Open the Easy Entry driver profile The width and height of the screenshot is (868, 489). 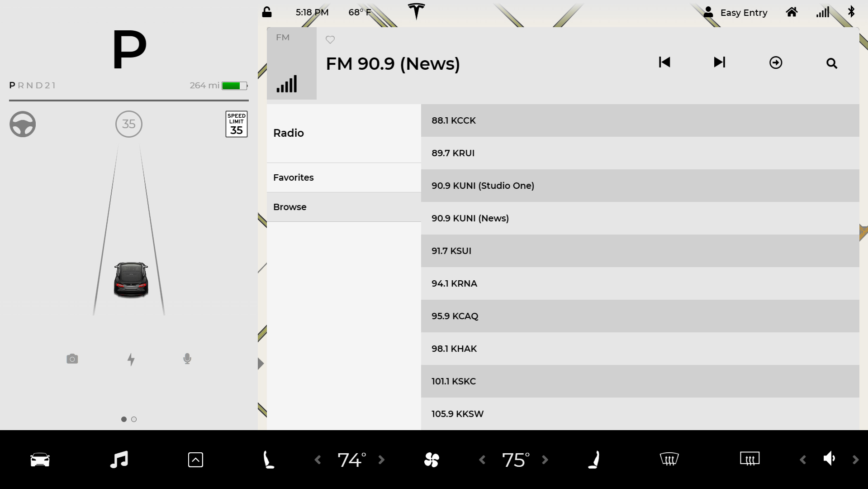coord(735,13)
